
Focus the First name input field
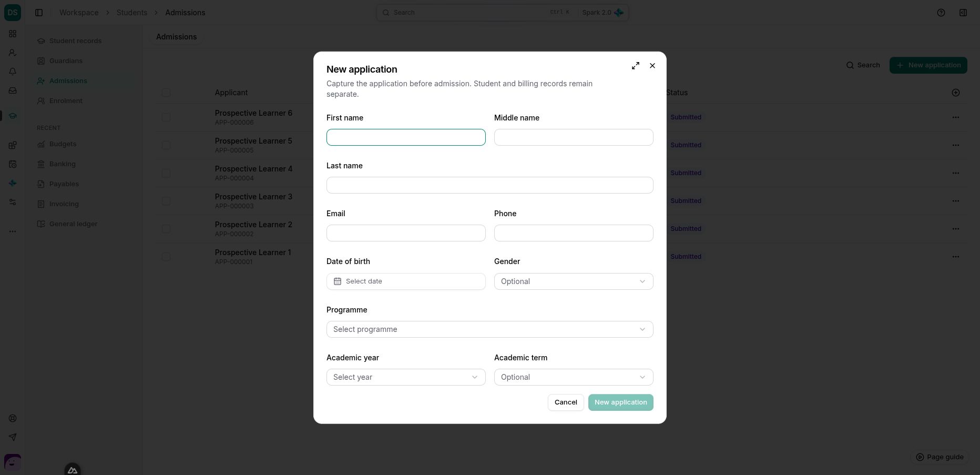406,137
